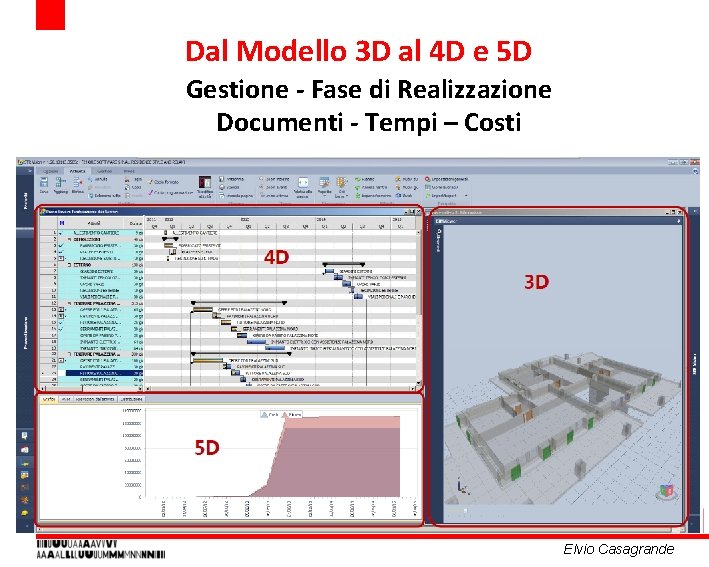Click the Imposta pagina icon

click(x=222, y=196)
